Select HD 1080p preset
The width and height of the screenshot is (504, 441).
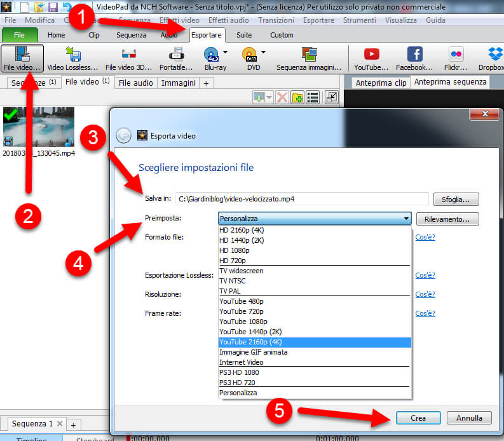pos(315,250)
